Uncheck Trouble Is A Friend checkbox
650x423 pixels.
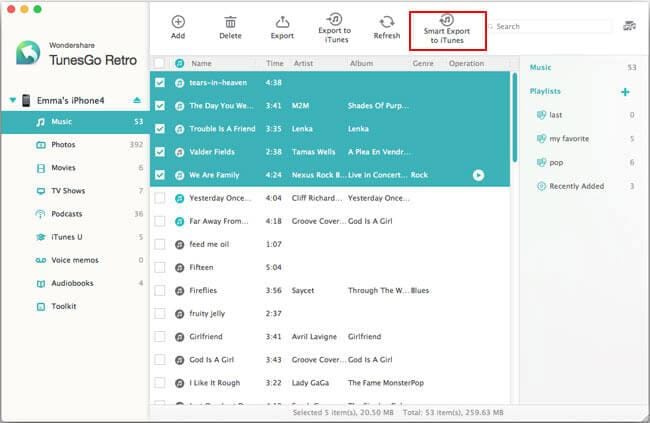[160, 129]
